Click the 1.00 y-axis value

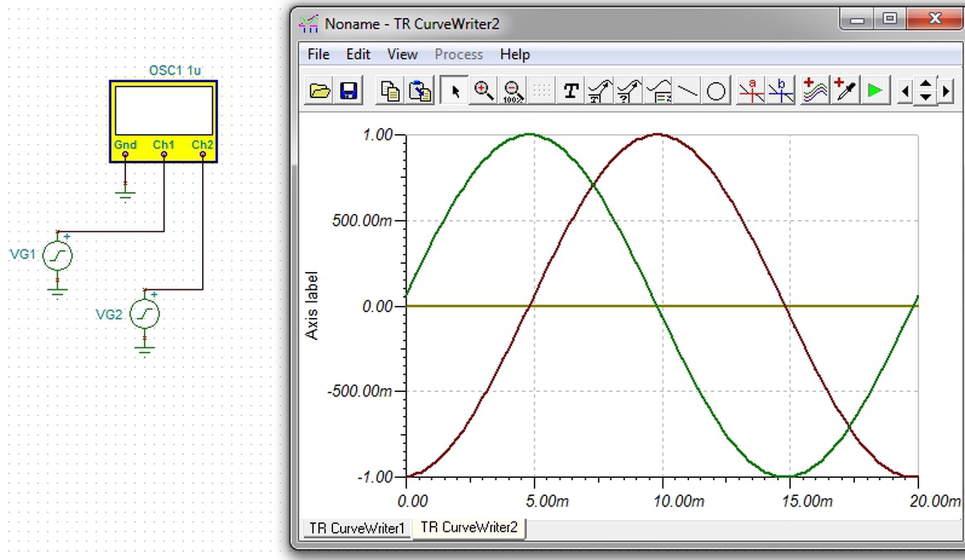(378, 135)
